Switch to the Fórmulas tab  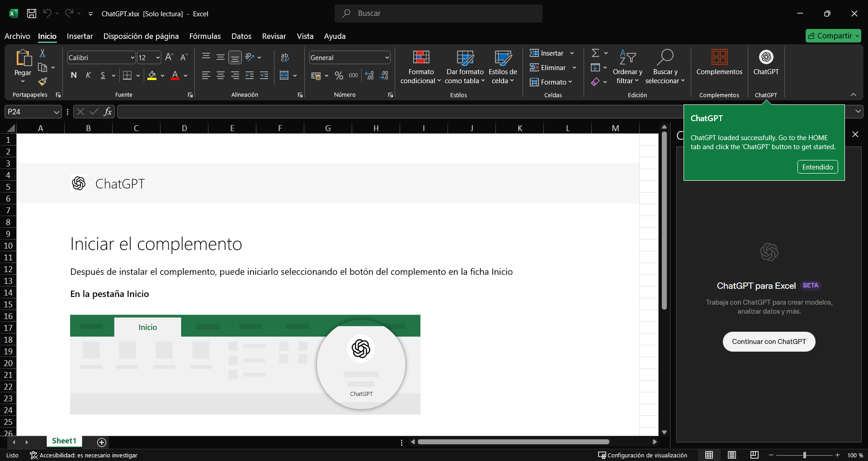coord(205,36)
